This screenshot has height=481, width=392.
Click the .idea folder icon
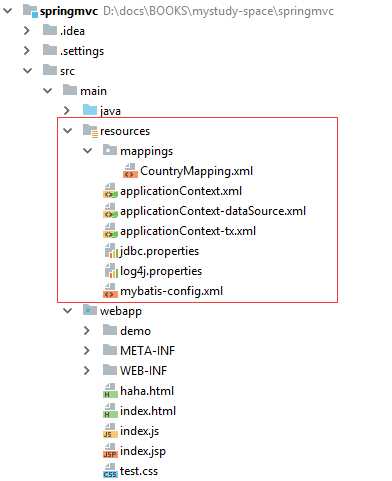tap(50, 30)
